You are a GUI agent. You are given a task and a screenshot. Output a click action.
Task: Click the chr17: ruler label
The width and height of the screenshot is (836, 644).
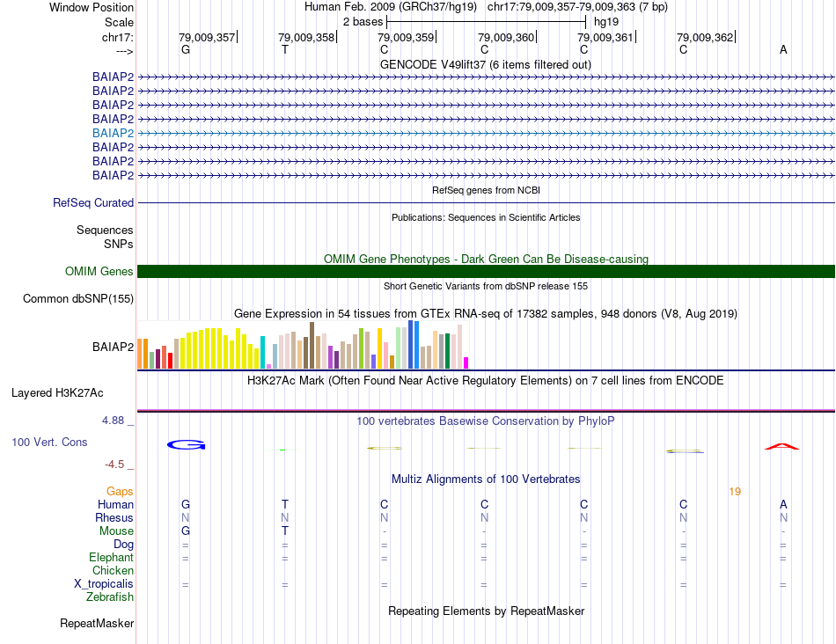tap(117, 37)
